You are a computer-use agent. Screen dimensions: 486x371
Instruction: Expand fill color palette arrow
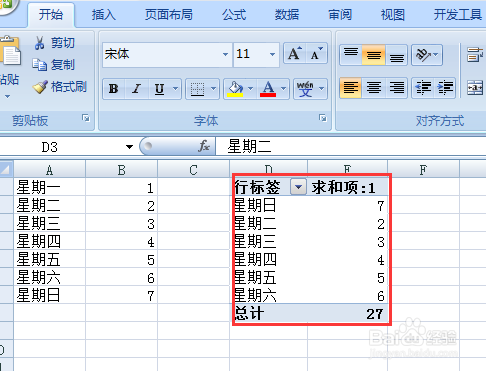[251, 89]
